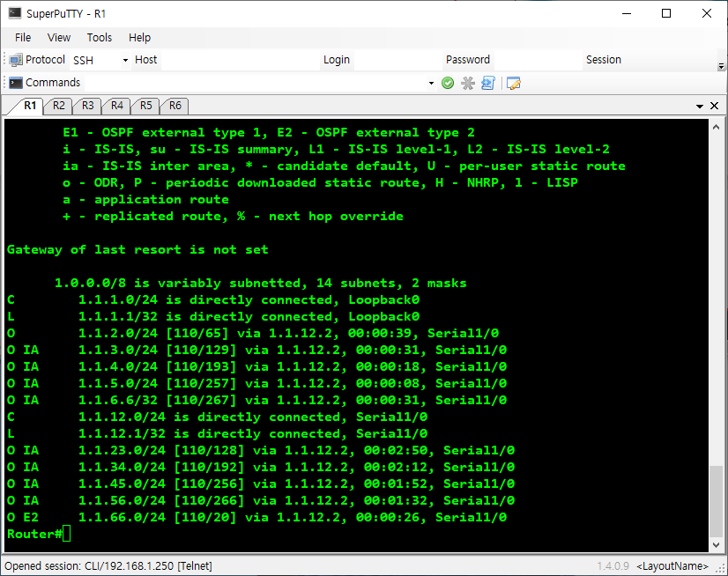Open the Tools menu

100,38
